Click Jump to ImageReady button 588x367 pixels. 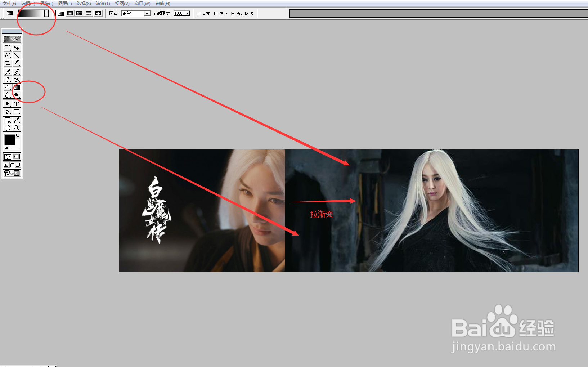[12, 173]
